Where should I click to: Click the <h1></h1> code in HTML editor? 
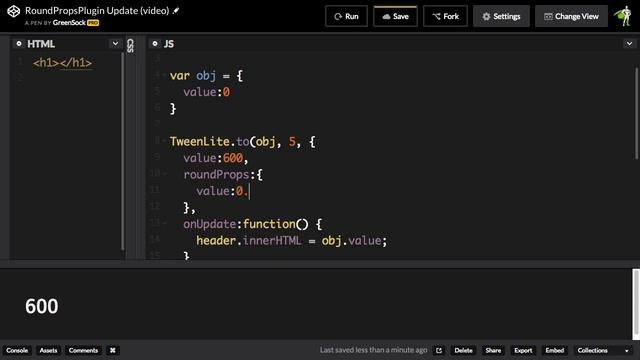[x=62, y=63]
